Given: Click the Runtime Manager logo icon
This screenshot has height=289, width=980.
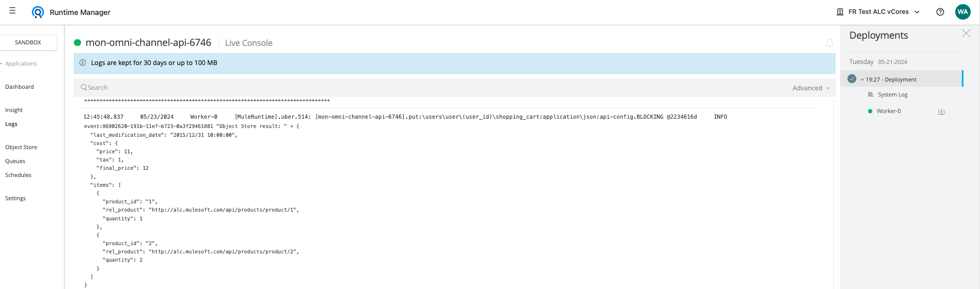Looking at the screenshot, I should click(x=38, y=12).
